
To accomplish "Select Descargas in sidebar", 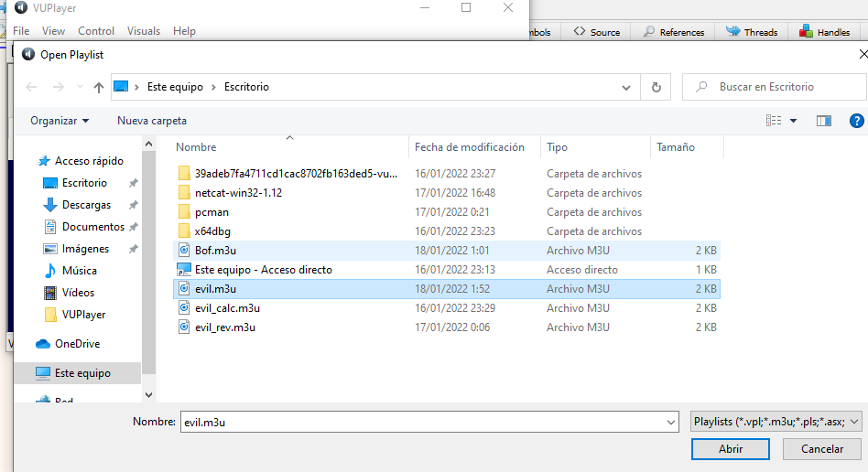I will pyautogui.click(x=86, y=205).
